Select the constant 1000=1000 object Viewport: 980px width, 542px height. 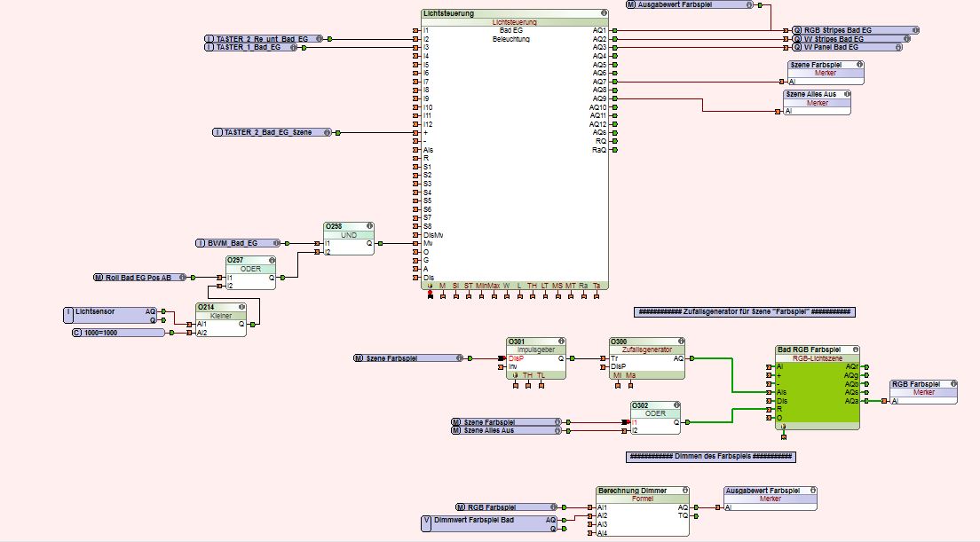point(119,333)
